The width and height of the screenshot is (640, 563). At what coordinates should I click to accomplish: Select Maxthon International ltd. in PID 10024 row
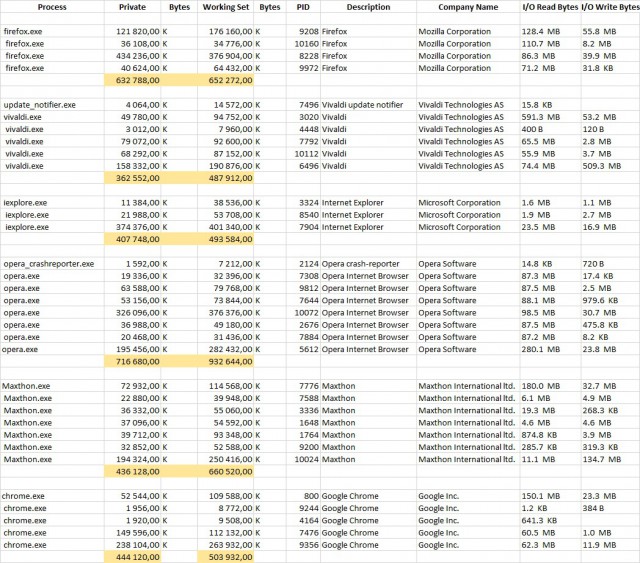(x=467, y=459)
